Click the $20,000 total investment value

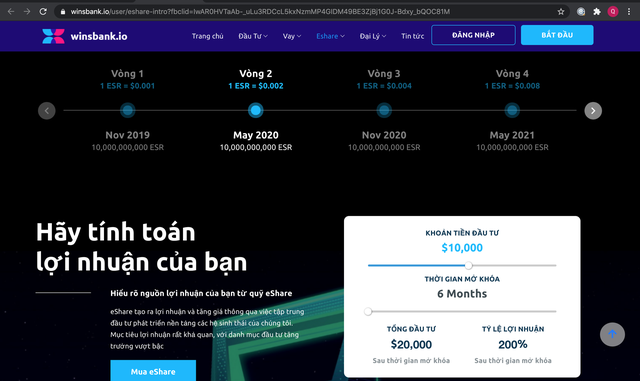pos(411,345)
